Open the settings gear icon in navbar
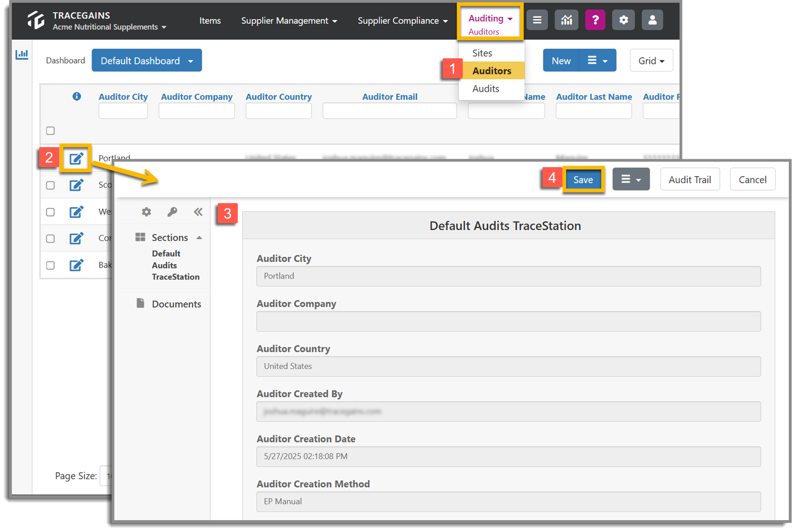 (x=623, y=20)
